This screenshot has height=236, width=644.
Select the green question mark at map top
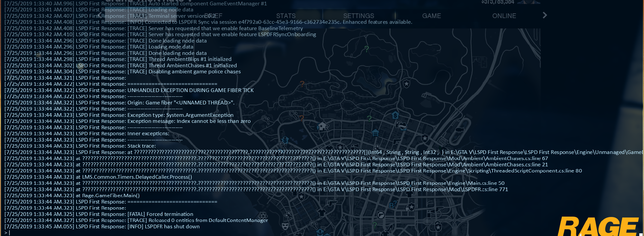click(x=366, y=49)
